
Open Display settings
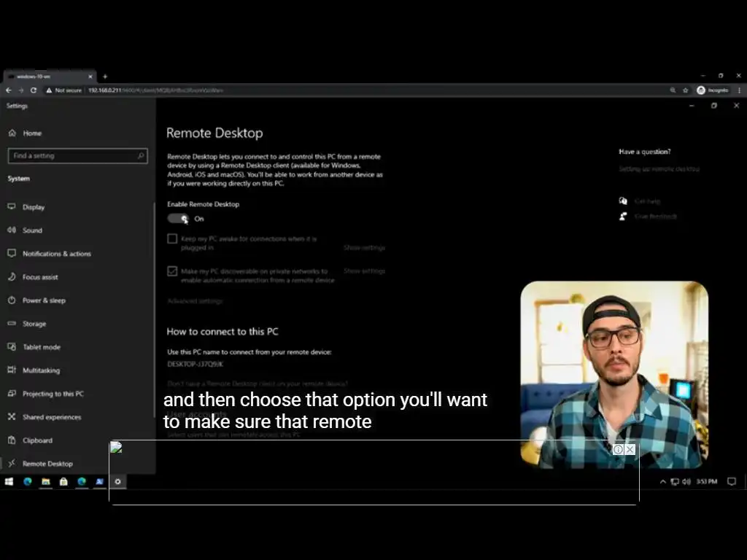(26, 207)
